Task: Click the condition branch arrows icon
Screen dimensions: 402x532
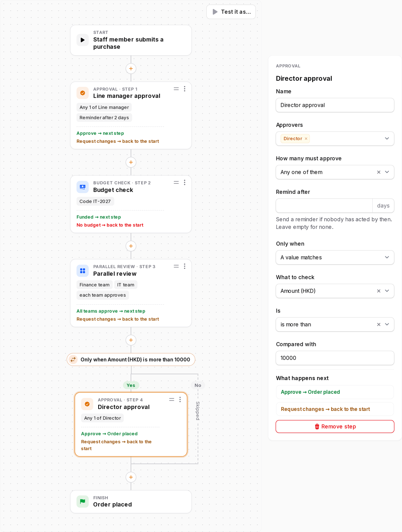Action: 73,359
